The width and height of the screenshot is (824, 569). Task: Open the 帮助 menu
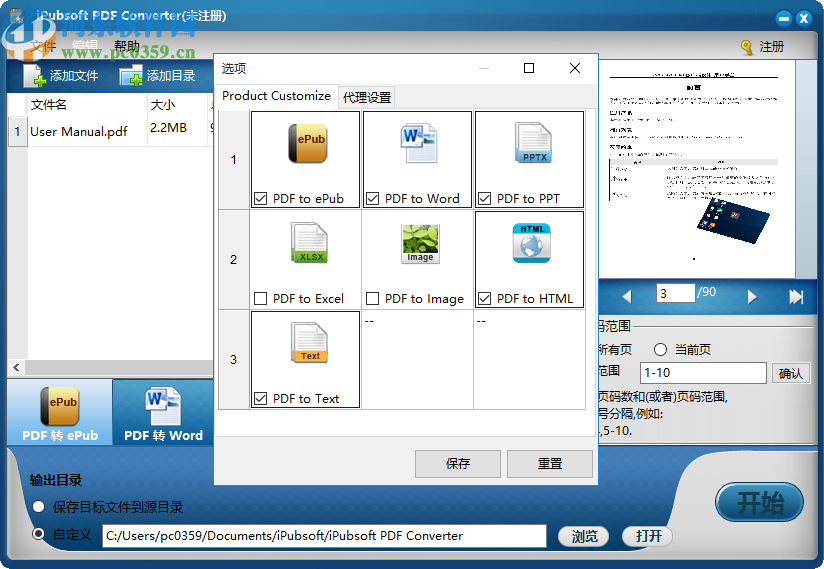pyautogui.click(x=127, y=46)
